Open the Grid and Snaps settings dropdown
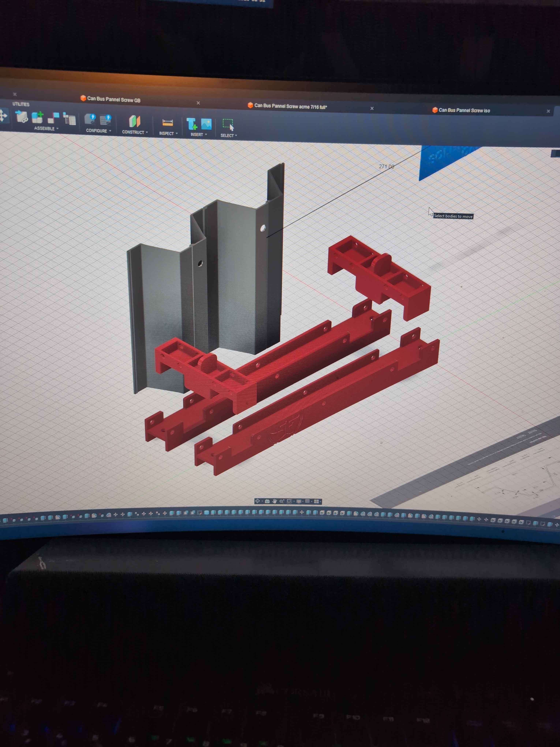560x747 pixels. [x=307, y=501]
